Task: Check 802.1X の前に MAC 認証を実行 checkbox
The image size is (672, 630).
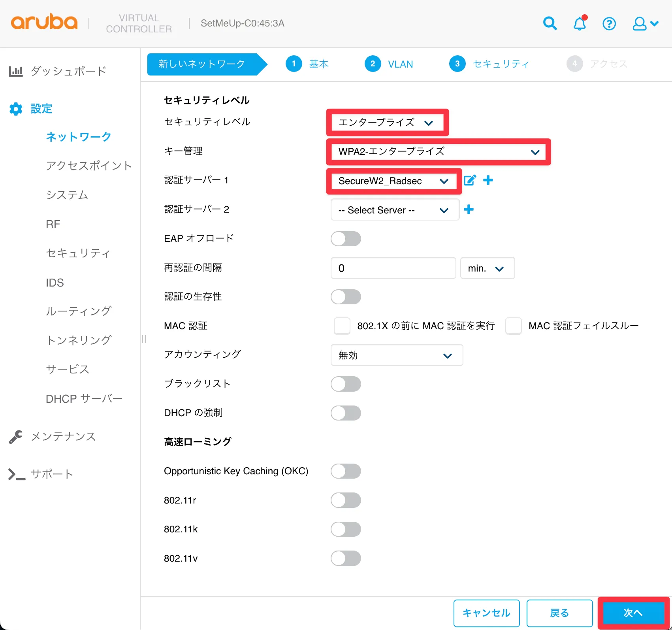Action: point(342,326)
